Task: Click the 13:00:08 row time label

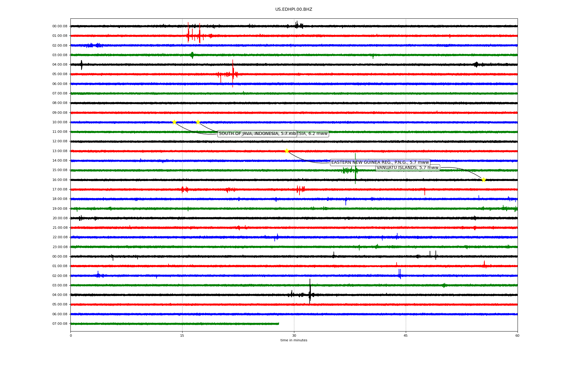Action: pos(60,151)
